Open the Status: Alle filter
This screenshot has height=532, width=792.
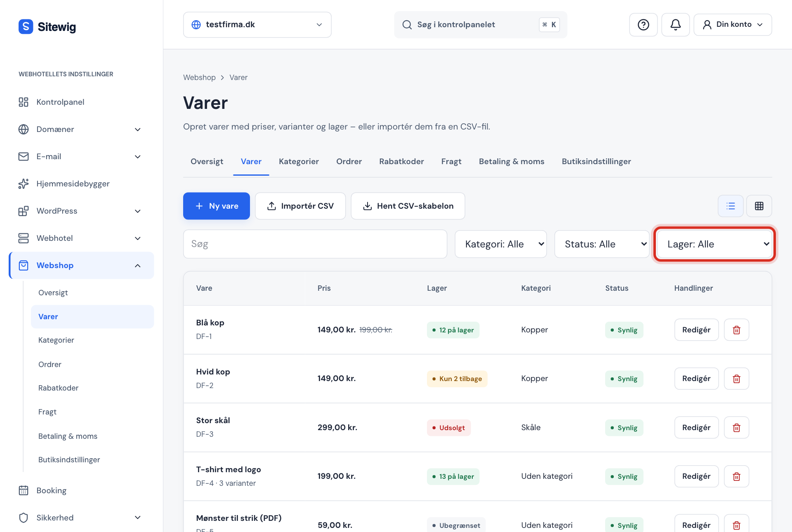602,244
